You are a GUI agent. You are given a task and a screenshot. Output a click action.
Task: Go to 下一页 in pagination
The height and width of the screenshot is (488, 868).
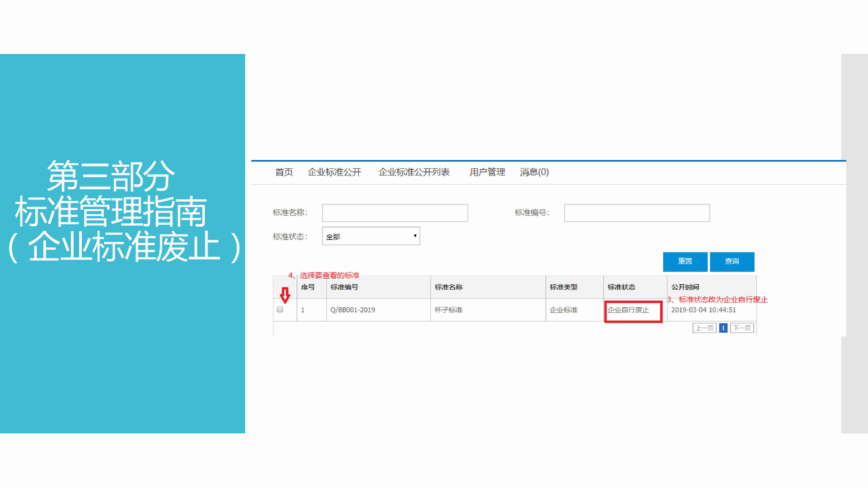click(x=742, y=328)
